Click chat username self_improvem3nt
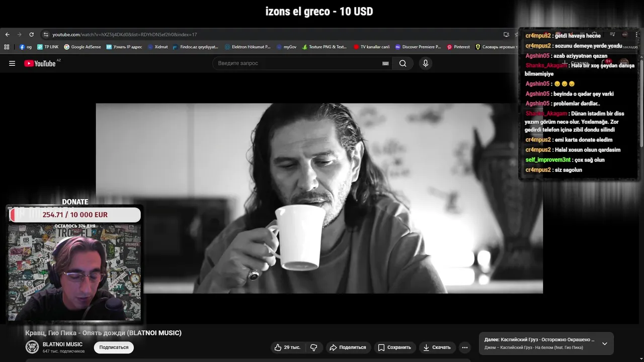The width and height of the screenshot is (644, 362). (x=547, y=160)
